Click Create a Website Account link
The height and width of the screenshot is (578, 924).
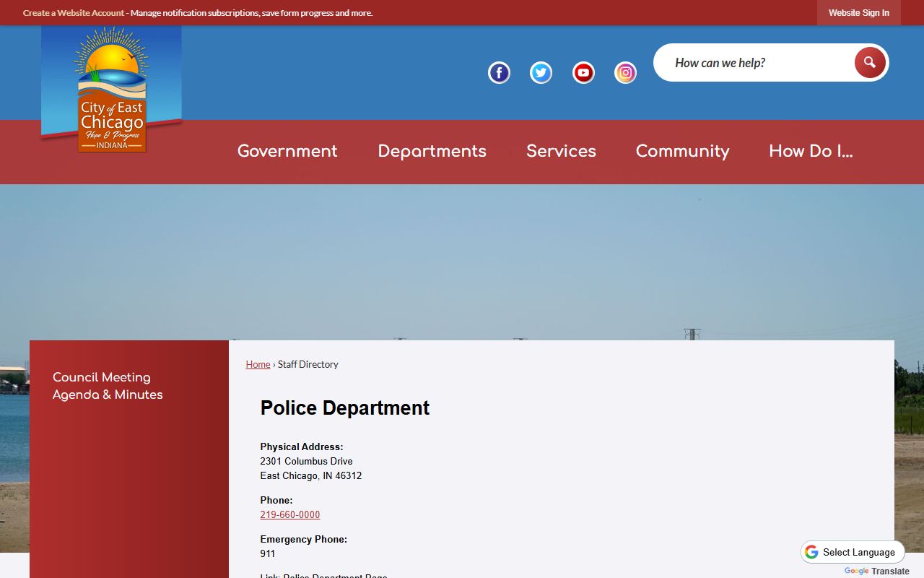click(74, 13)
